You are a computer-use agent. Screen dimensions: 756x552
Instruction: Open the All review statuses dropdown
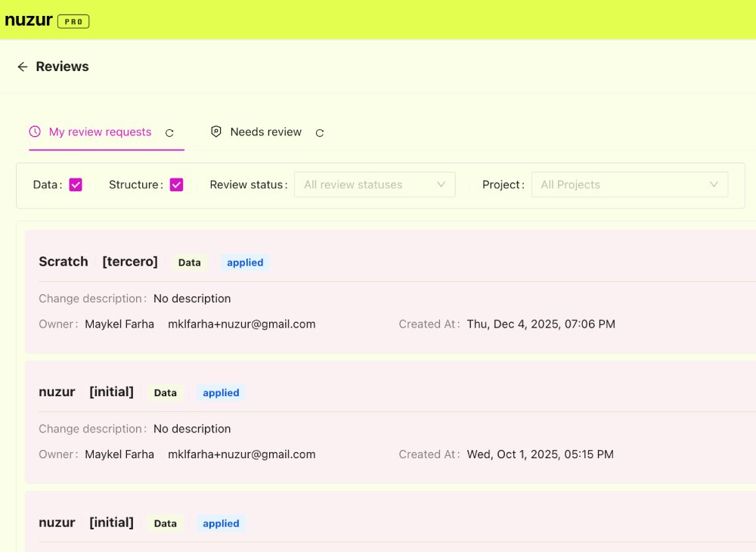[374, 184]
